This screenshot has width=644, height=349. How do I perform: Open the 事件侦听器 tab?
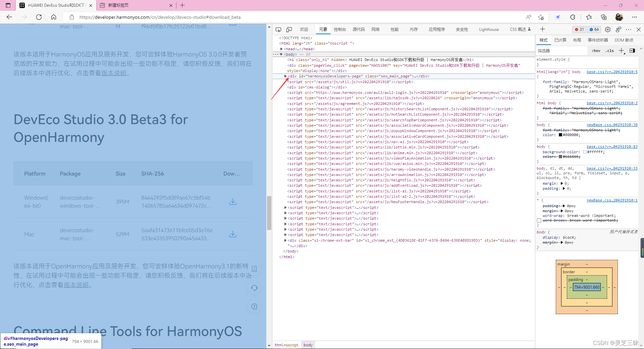click(x=598, y=40)
